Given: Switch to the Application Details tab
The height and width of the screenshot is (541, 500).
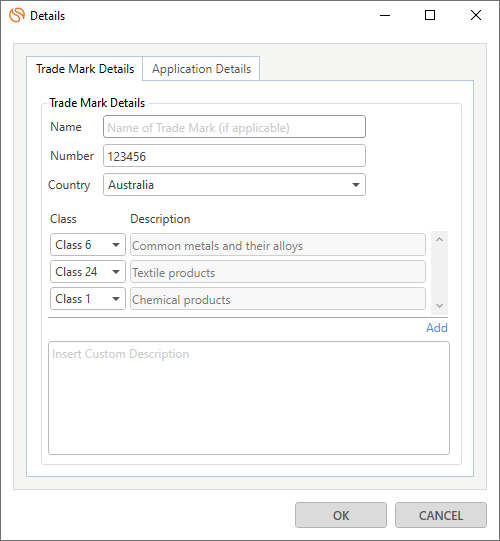Looking at the screenshot, I should [x=201, y=69].
